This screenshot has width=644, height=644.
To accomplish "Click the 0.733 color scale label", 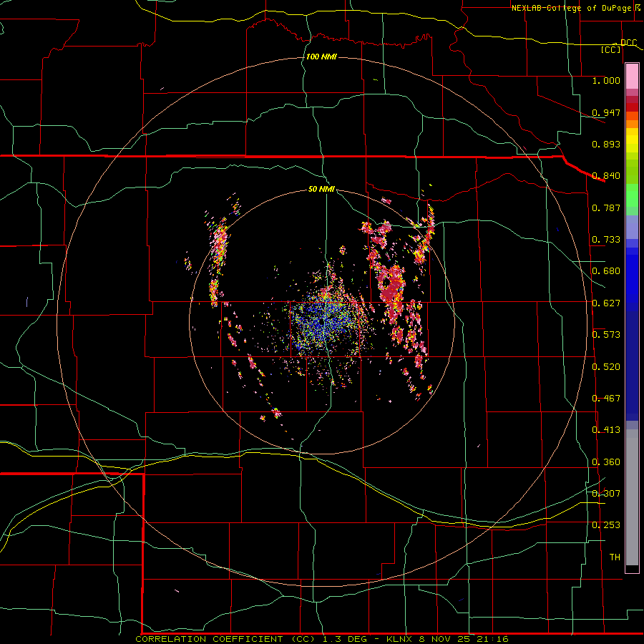I will coord(606,240).
